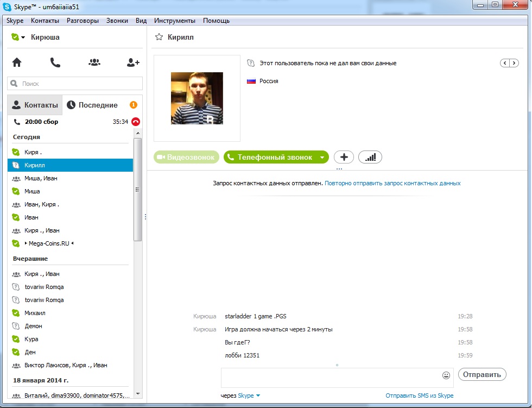The height and width of the screenshot is (408, 532).
Task: Click the orange unread notification badge
Action: tap(134, 105)
